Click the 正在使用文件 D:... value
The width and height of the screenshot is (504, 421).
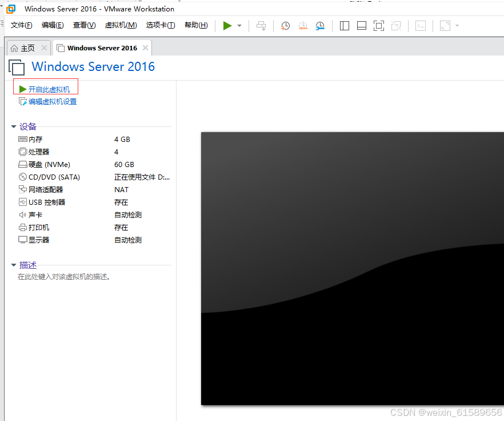pyautogui.click(x=142, y=177)
